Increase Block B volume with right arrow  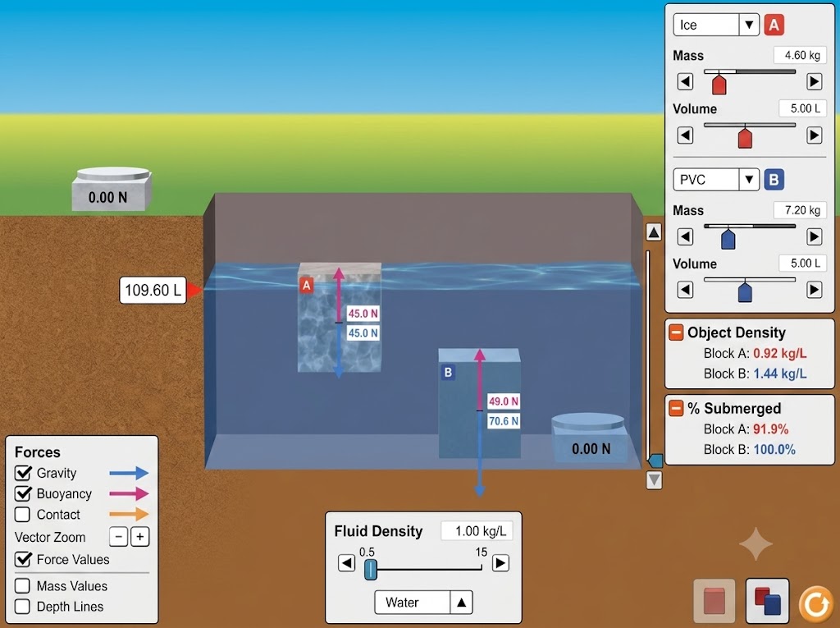pos(815,290)
